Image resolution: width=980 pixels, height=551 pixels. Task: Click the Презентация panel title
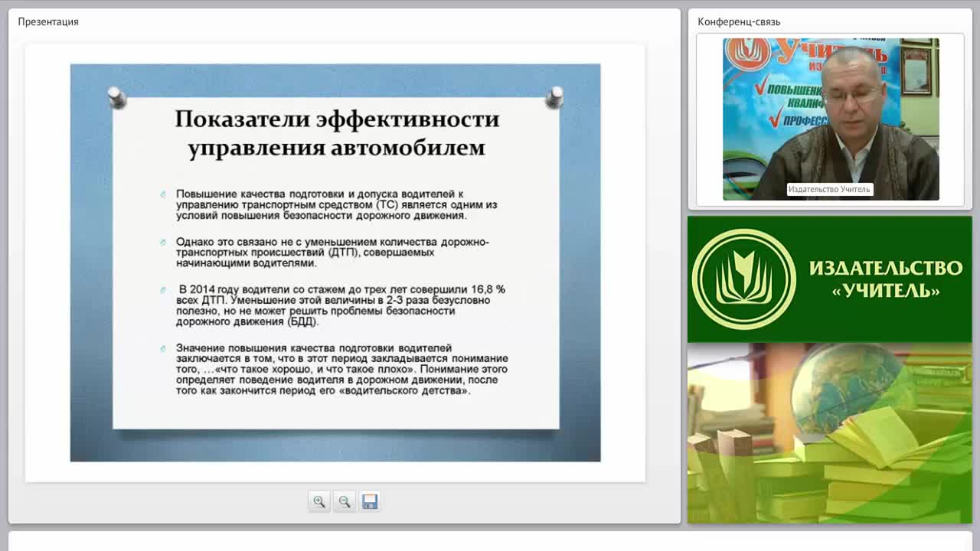click(x=48, y=21)
